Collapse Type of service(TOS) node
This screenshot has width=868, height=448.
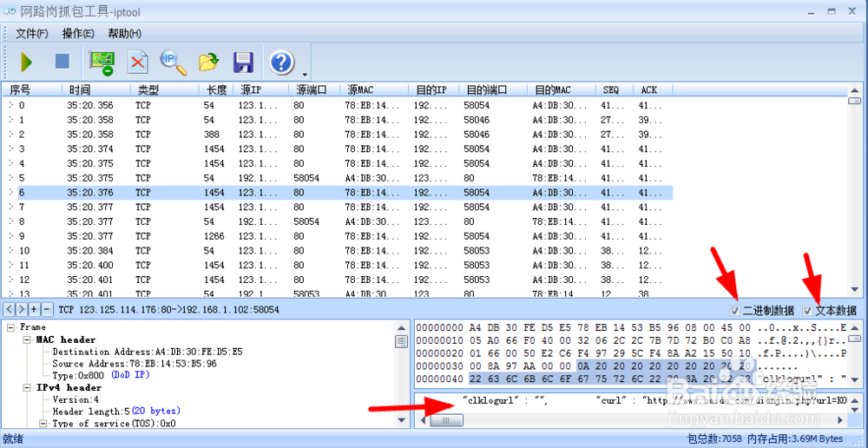43,424
